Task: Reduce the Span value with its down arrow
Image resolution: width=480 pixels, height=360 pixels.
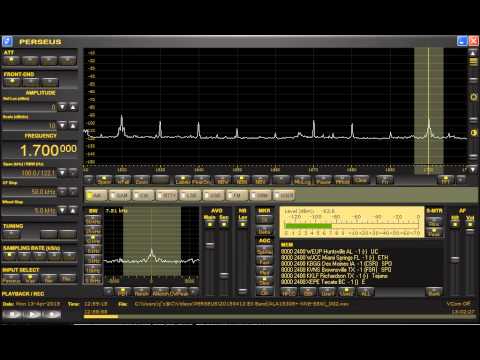Action: click(x=62, y=172)
